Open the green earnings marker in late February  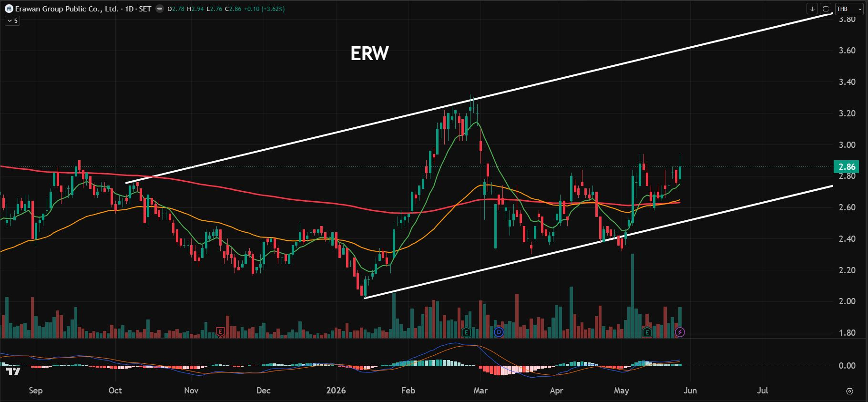(467, 331)
